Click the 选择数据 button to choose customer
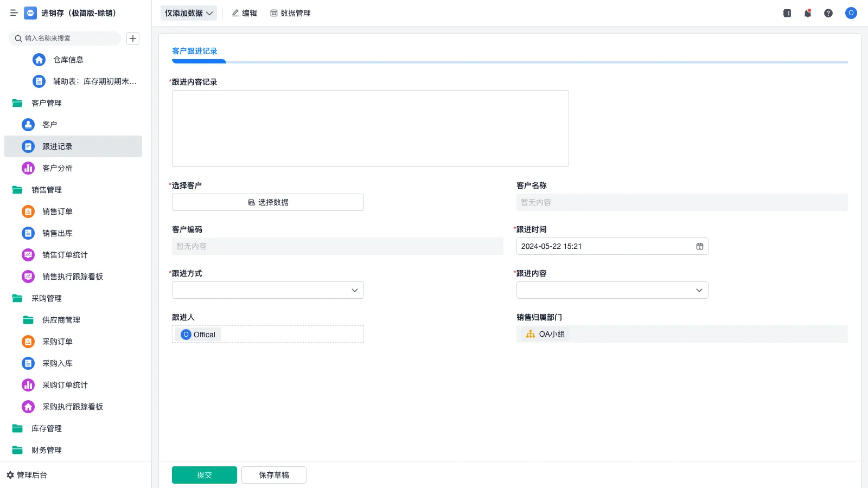Image resolution: width=868 pixels, height=488 pixels. coord(268,202)
